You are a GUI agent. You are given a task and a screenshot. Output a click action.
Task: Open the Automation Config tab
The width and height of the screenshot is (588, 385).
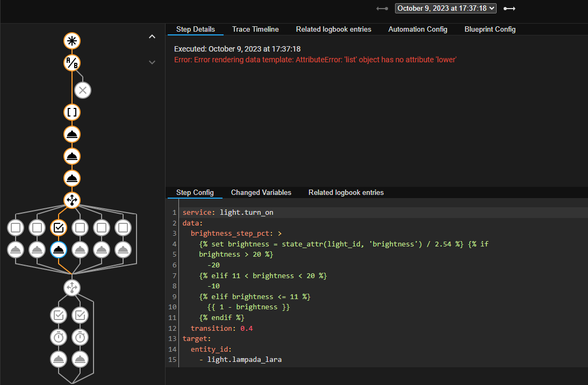click(x=418, y=29)
